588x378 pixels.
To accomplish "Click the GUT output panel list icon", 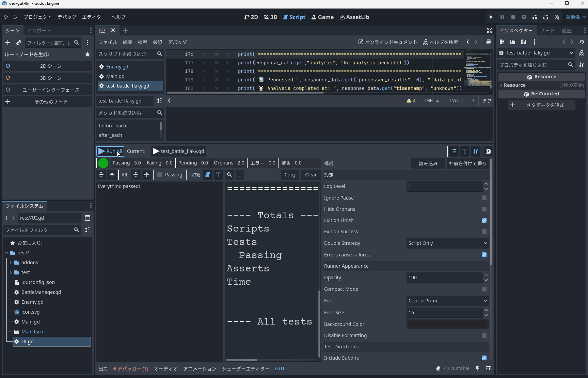I will pyautogui.click(x=454, y=151).
